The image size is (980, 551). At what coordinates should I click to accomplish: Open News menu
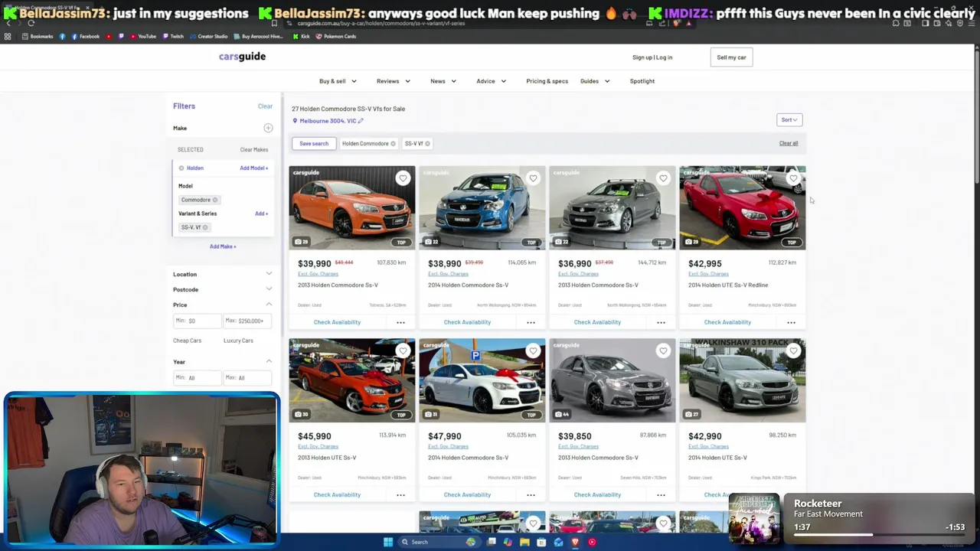pyautogui.click(x=443, y=81)
